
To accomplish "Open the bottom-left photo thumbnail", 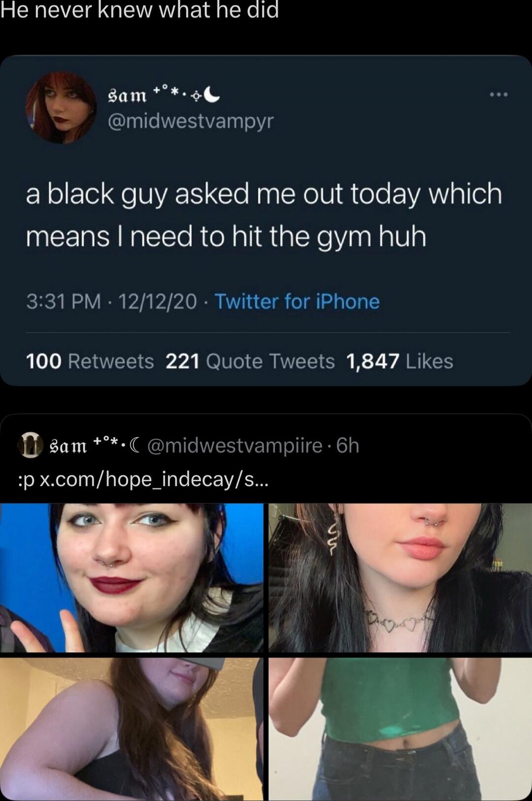I will pos(132,729).
